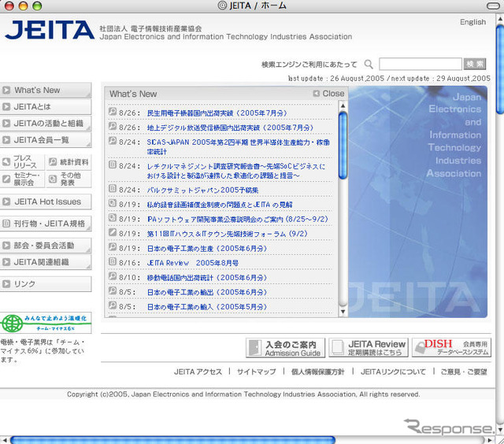Click the icon on the 8/26 民生用電子機器 row
The height and width of the screenshot is (444, 504).
click(x=112, y=112)
